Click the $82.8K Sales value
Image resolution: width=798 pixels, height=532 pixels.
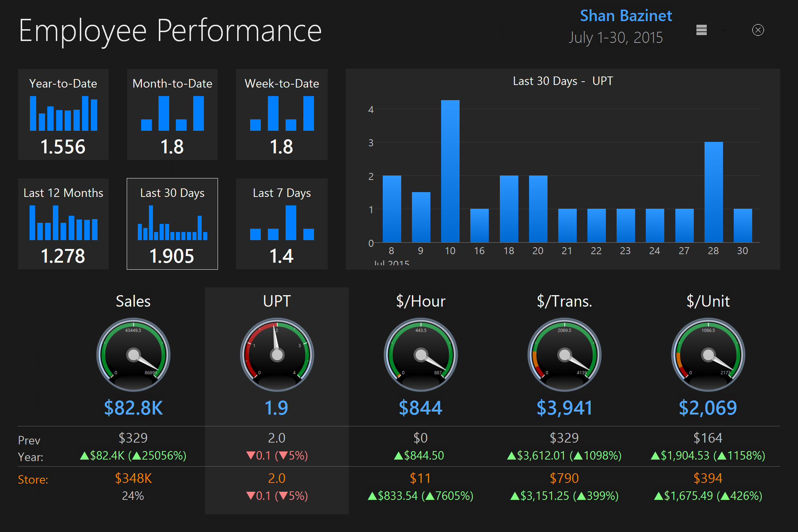point(133,408)
